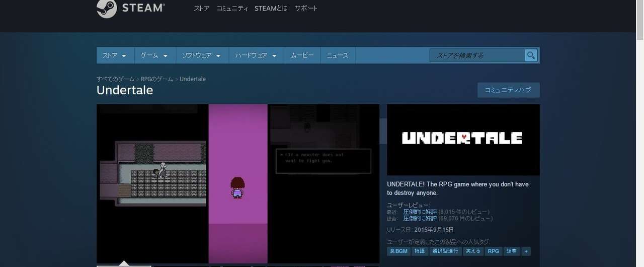Click the Undertale breadcrumb link
644x267 pixels.
(x=193, y=79)
